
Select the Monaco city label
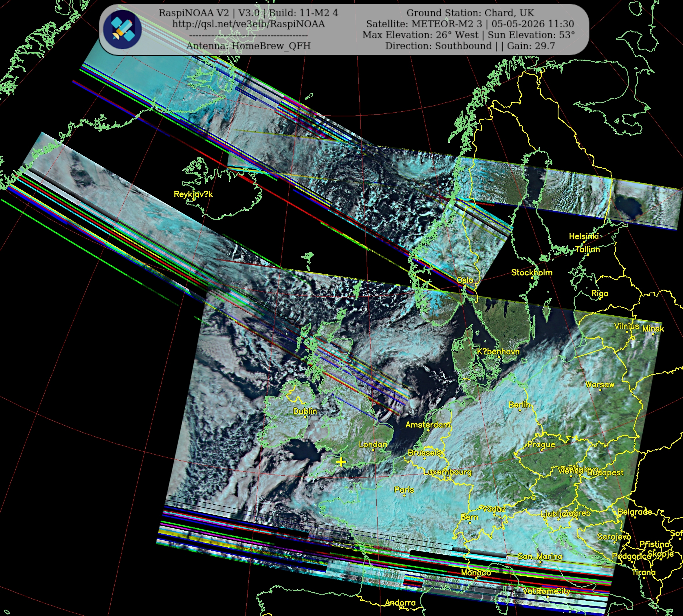point(476,573)
